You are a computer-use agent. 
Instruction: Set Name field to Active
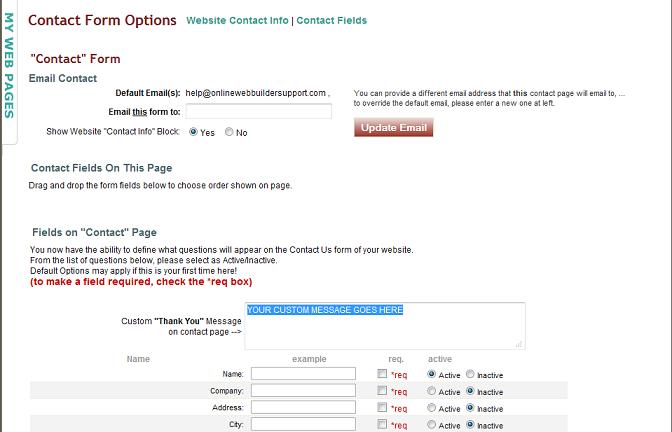click(x=432, y=374)
